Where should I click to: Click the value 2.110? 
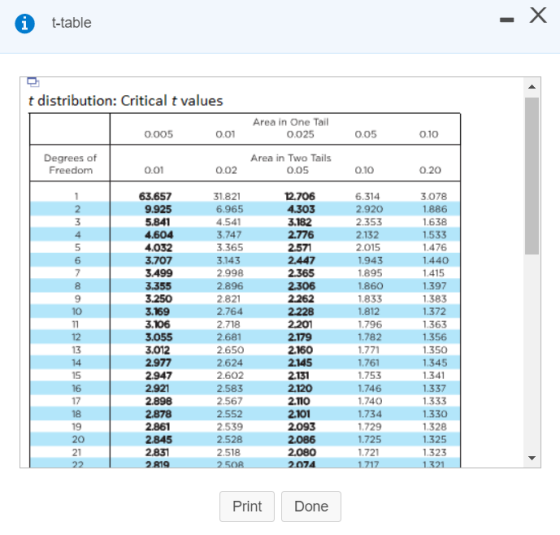tap(299, 401)
